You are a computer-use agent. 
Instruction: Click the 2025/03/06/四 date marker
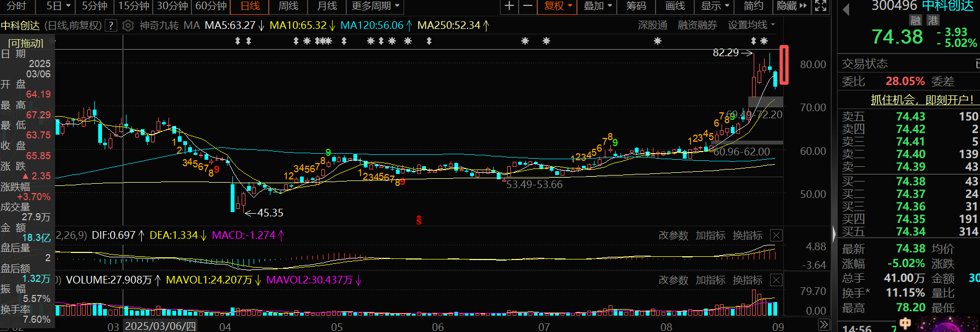tap(160, 326)
